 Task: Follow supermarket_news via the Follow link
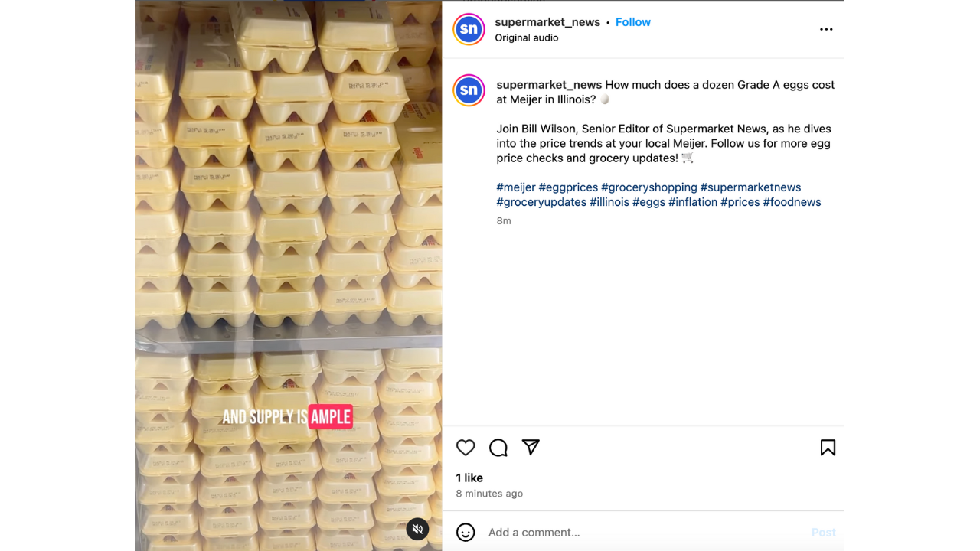point(633,21)
